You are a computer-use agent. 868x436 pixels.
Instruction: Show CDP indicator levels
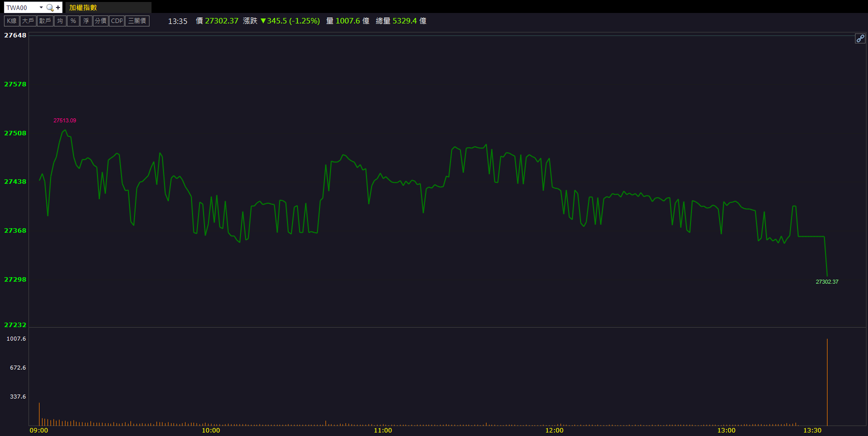(x=116, y=21)
